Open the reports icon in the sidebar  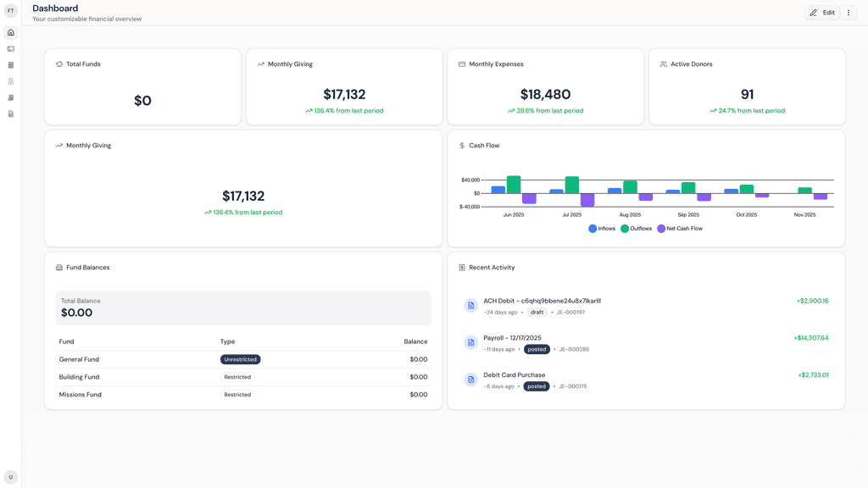tap(10, 97)
